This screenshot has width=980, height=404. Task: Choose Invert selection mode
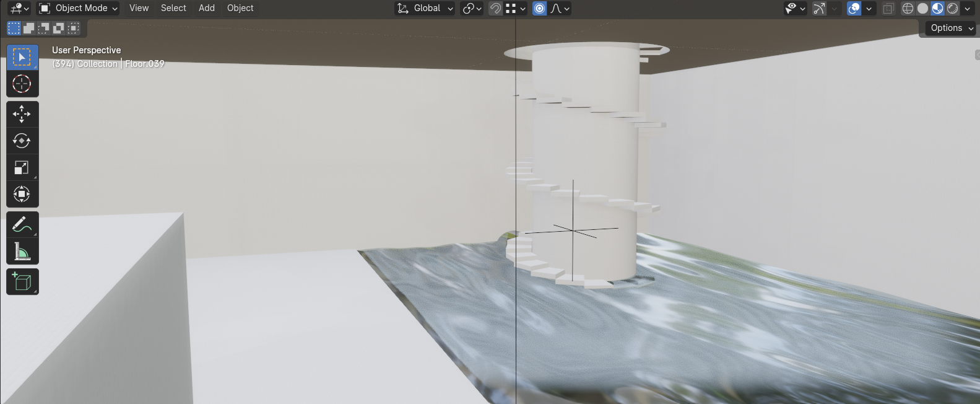pos(58,28)
